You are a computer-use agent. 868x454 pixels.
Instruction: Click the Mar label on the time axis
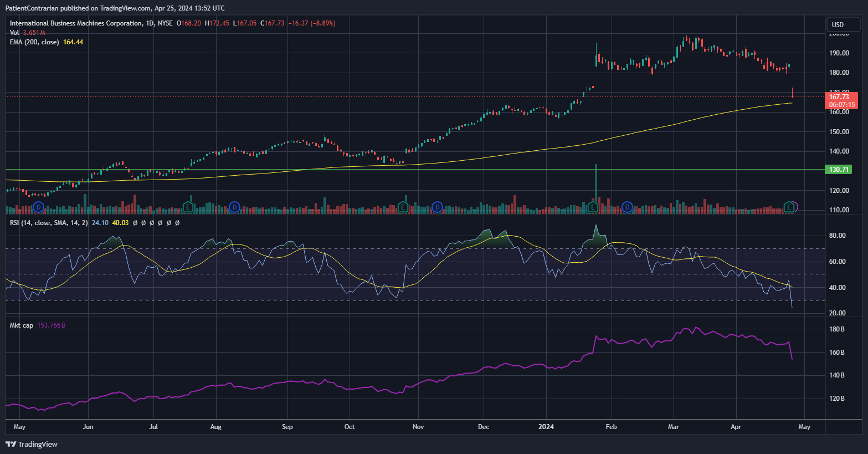(674, 427)
